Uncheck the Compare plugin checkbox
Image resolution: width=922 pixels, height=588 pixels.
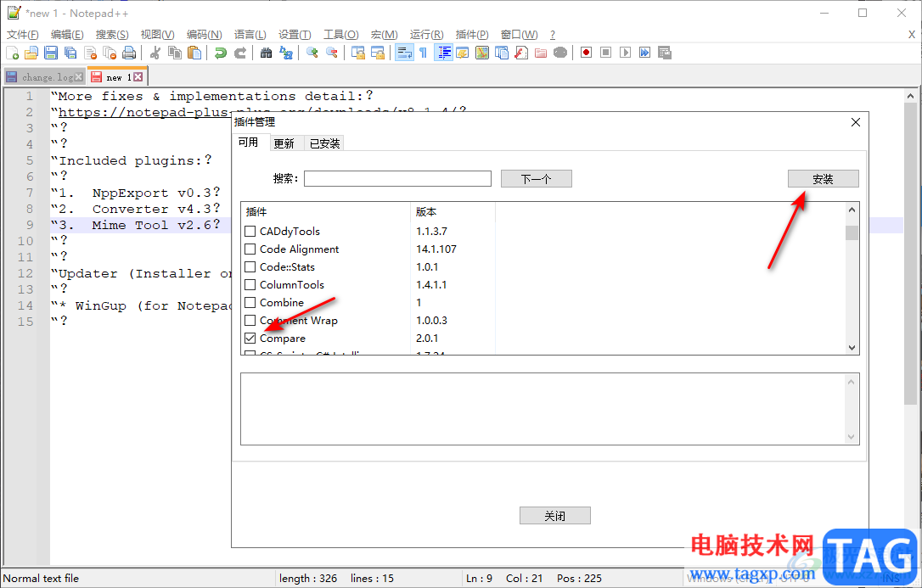(250, 339)
